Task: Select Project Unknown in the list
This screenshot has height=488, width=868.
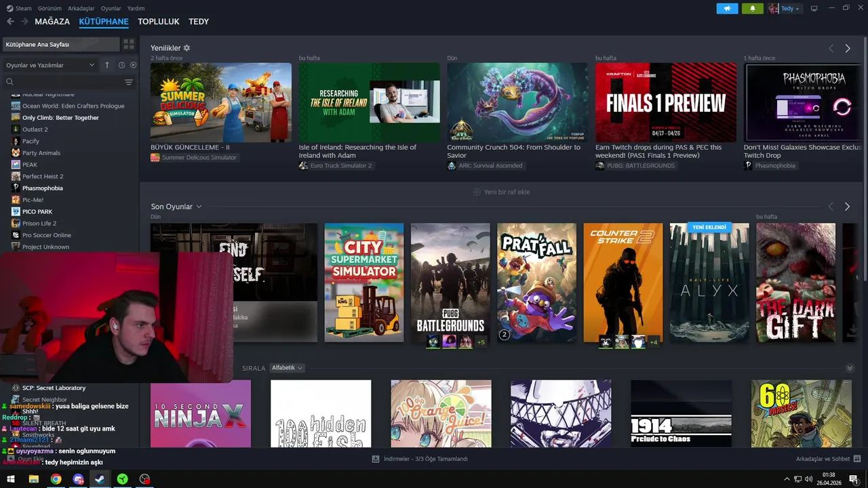Action: pyautogui.click(x=45, y=247)
